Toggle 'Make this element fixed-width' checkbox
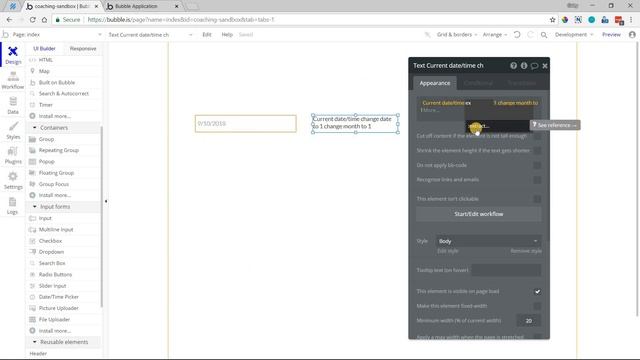The image size is (640, 360). (x=537, y=306)
